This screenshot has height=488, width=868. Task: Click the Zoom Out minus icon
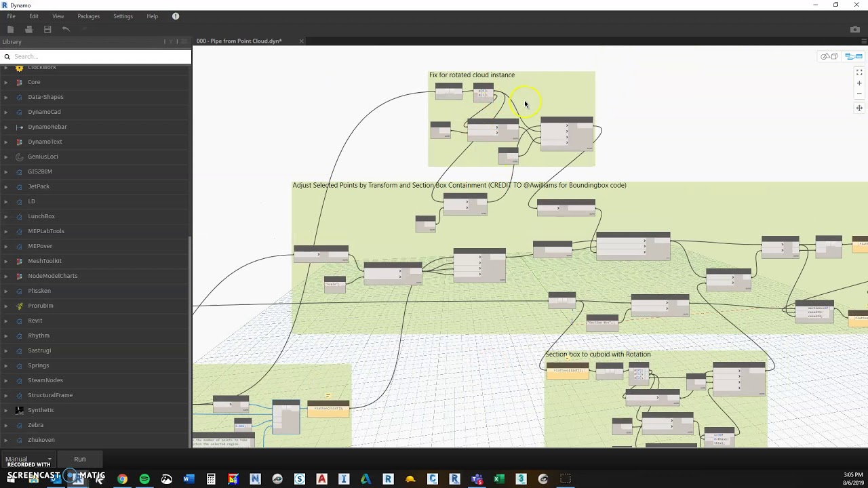click(x=859, y=94)
